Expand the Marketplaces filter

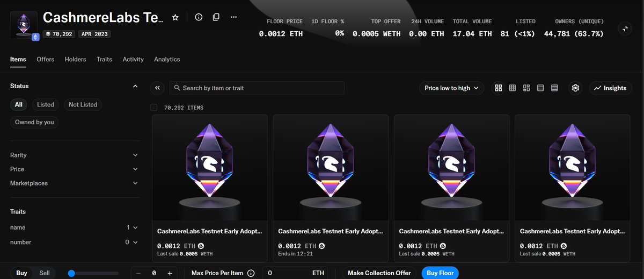[x=75, y=183]
